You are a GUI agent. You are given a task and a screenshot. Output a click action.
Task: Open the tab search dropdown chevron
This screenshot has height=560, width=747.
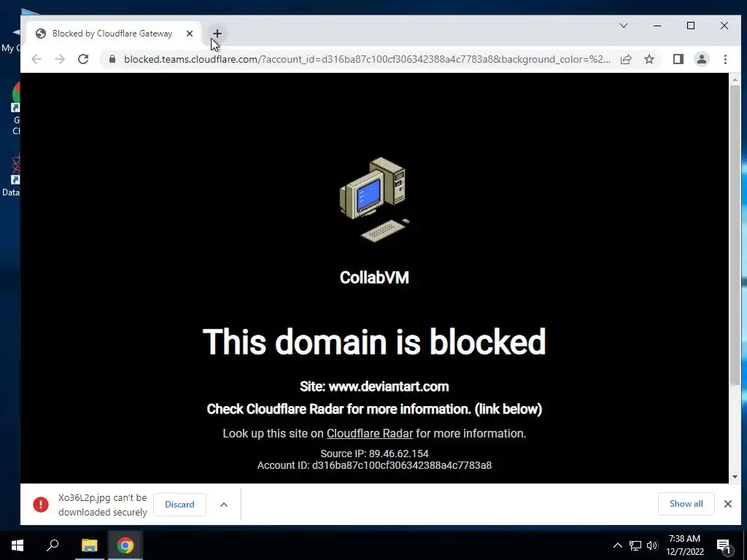point(624,26)
